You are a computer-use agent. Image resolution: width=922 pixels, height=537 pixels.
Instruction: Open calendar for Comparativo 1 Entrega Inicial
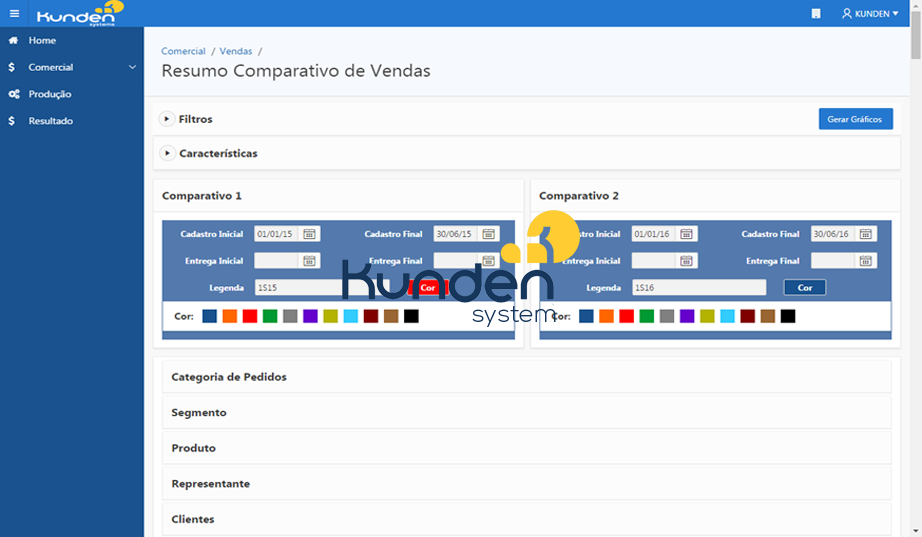click(x=309, y=261)
